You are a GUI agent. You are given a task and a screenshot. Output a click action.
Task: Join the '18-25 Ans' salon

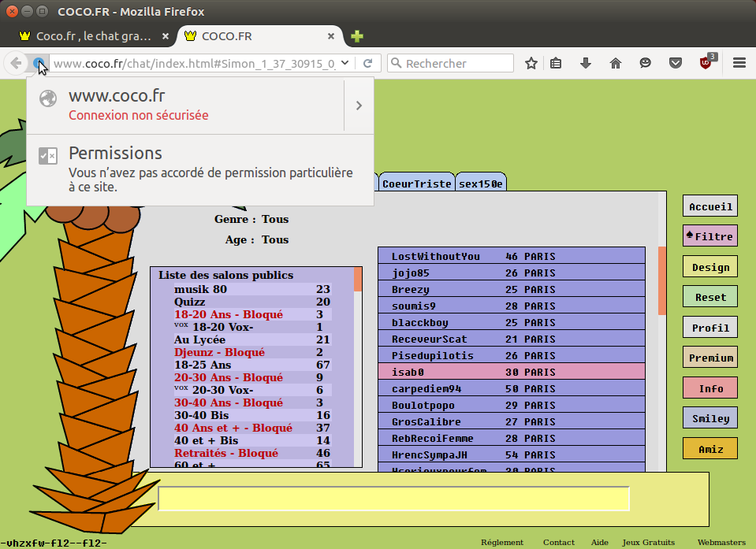[252, 365]
